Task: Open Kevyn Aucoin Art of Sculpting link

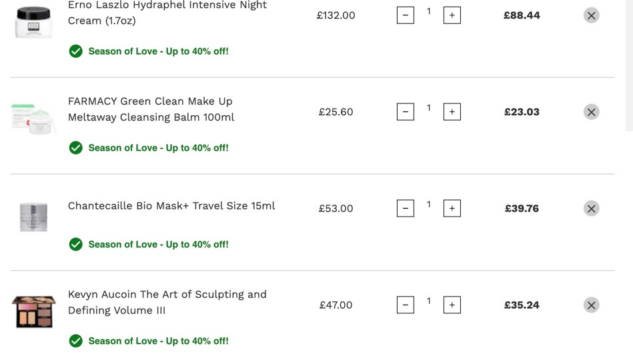Action: click(x=167, y=302)
